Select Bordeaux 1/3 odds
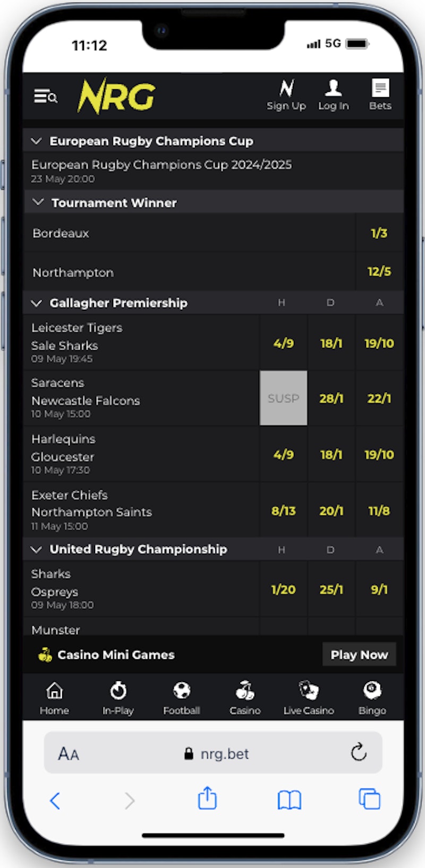 (379, 233)
